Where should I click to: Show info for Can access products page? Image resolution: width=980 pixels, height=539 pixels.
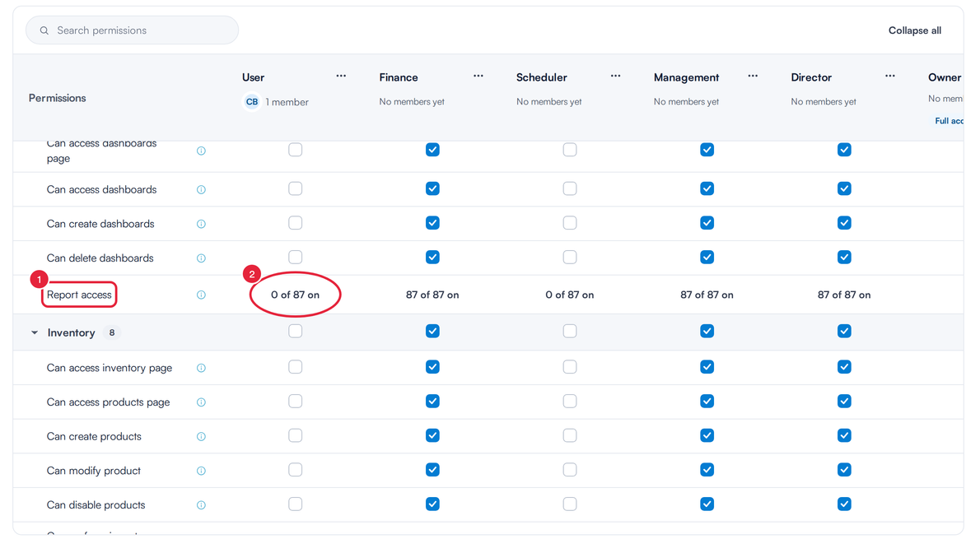pyautogui.click(x=201, y=403)
